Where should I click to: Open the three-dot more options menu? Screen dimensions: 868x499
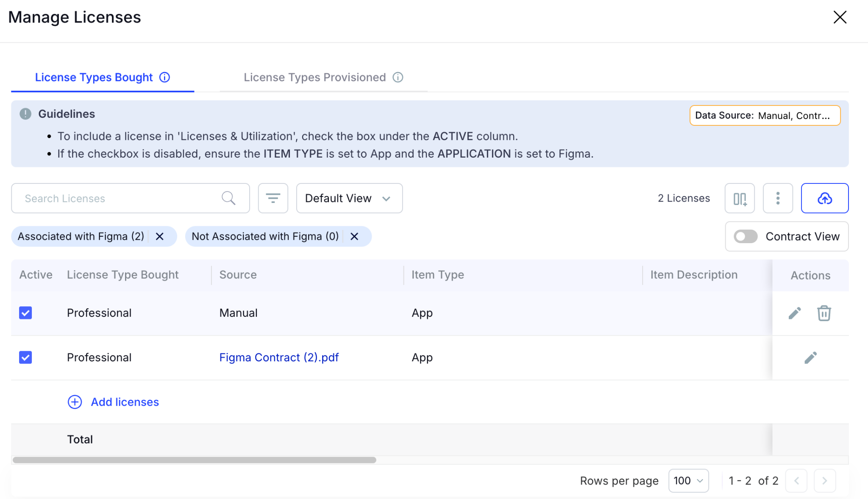[778, 198]
